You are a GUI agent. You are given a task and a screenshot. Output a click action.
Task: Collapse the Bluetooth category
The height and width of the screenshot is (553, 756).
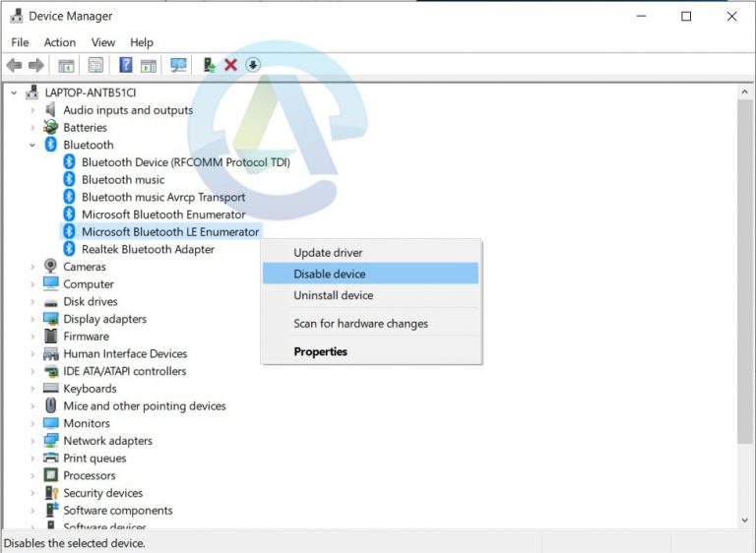point(32,145)
